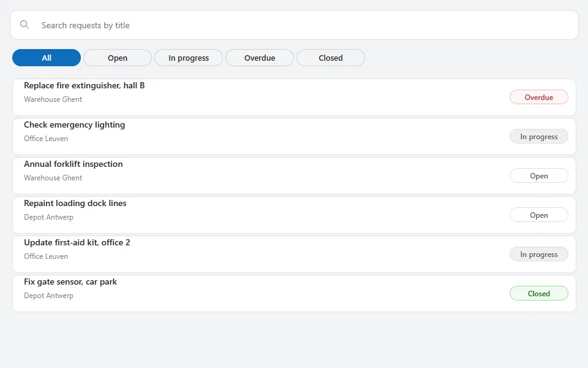588x368 pixels.
Task: Focus the Search requests by title field
Action: (x=294, y=25)
